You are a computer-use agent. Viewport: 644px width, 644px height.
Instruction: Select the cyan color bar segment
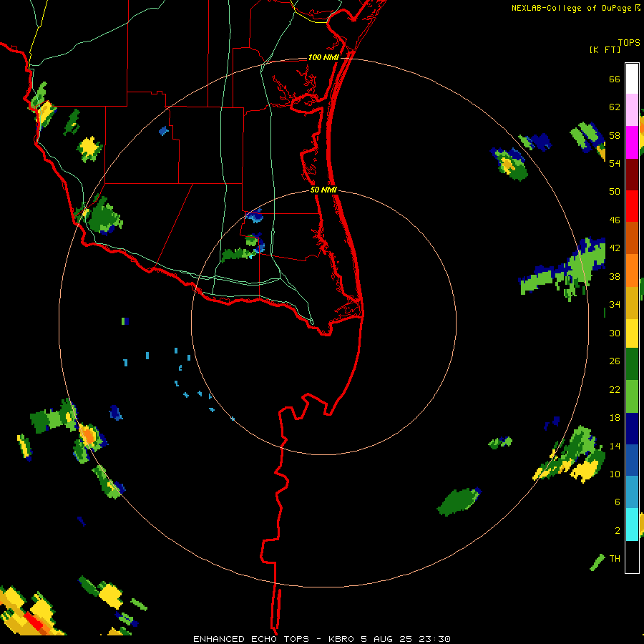[x=632, y=525]
